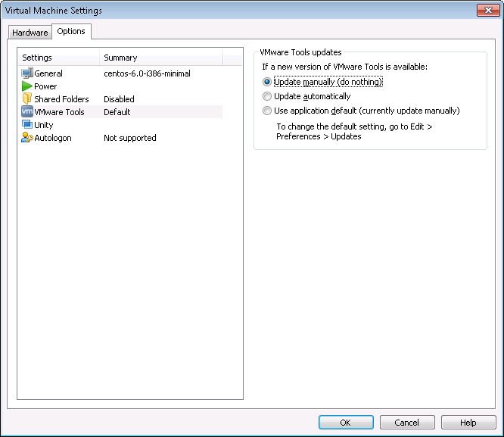504x437 pixels.
Task: Click the General computer icon
Action: click(x=27, y=73)
